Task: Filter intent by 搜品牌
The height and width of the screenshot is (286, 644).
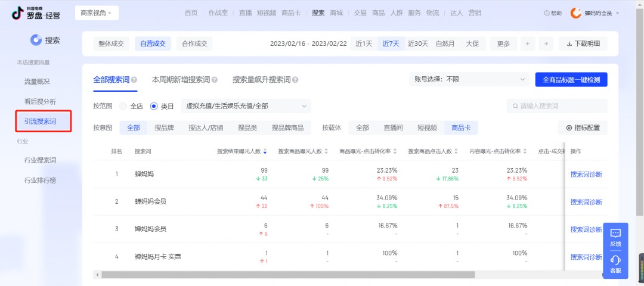Action: coord(165,128)
